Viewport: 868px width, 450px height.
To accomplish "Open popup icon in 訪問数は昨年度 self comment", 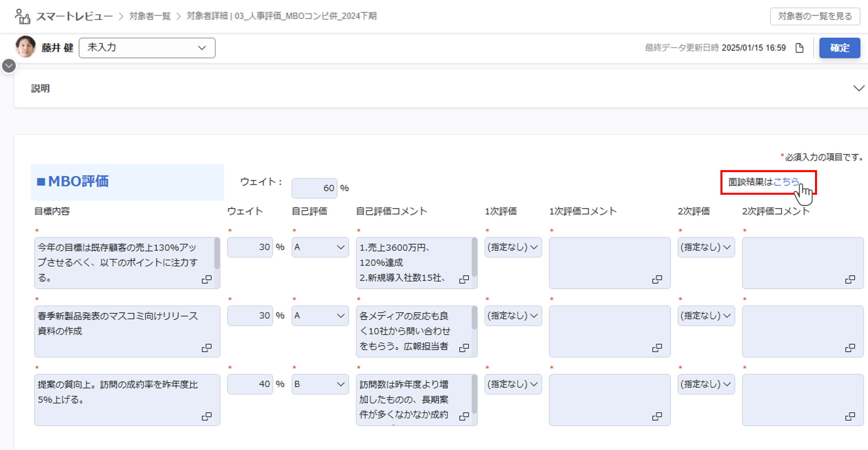I will pyautogui.click(x=464, y=416).
